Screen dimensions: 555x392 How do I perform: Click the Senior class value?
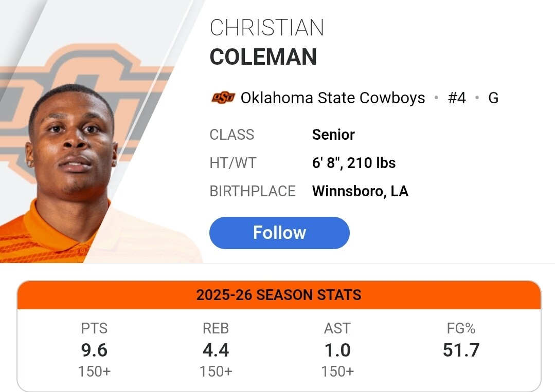coord(333,135)
